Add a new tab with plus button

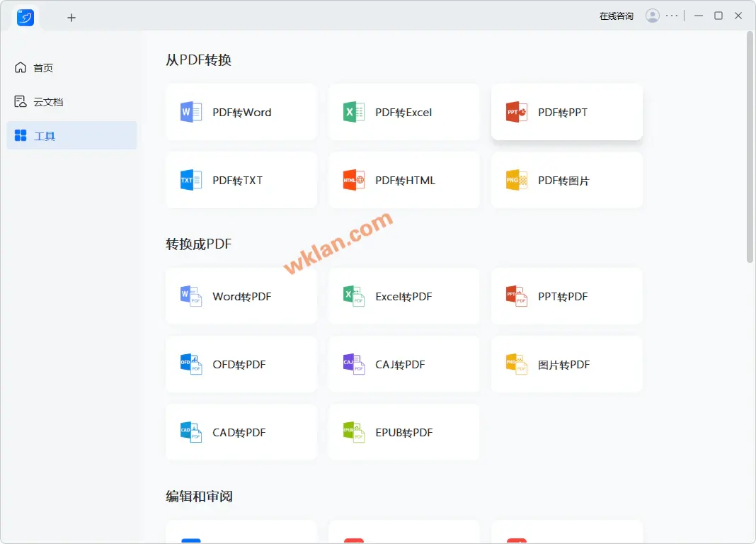(71, 18)
